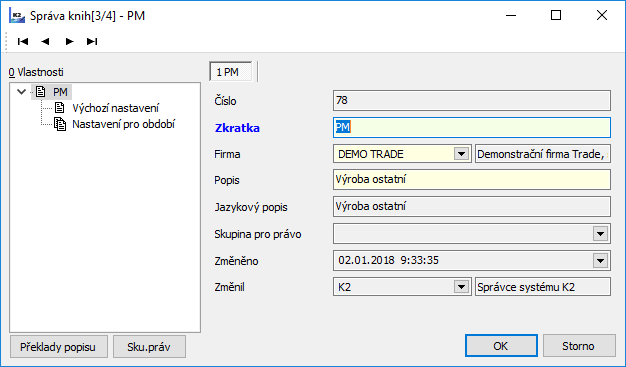Switch to the 1 PM tab
Screen dimensions: 626x367
click(x=231, y=72)
